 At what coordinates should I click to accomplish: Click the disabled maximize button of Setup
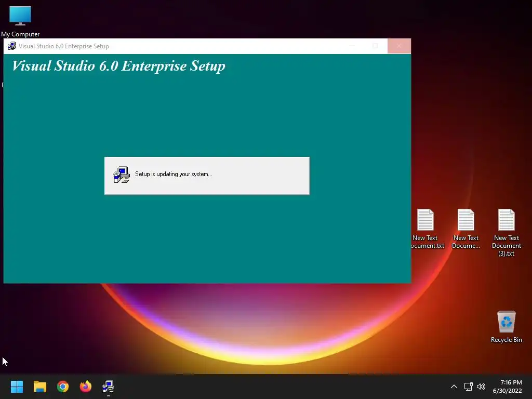(375, 46)
